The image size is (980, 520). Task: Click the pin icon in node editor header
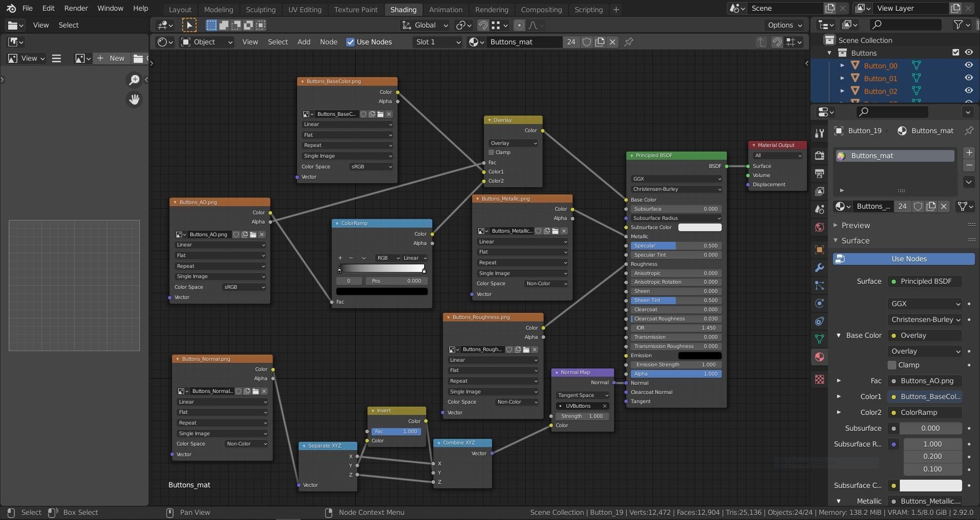[629, 42]
